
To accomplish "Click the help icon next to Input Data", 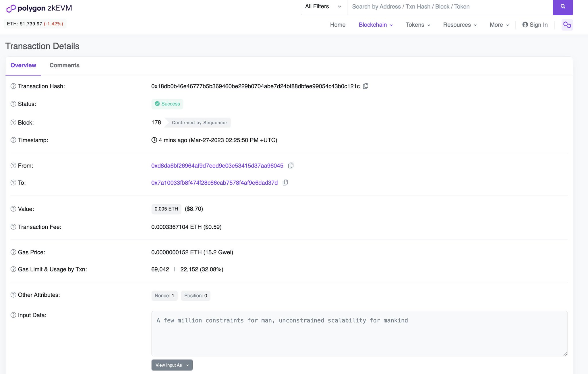I will coord(13,315).
